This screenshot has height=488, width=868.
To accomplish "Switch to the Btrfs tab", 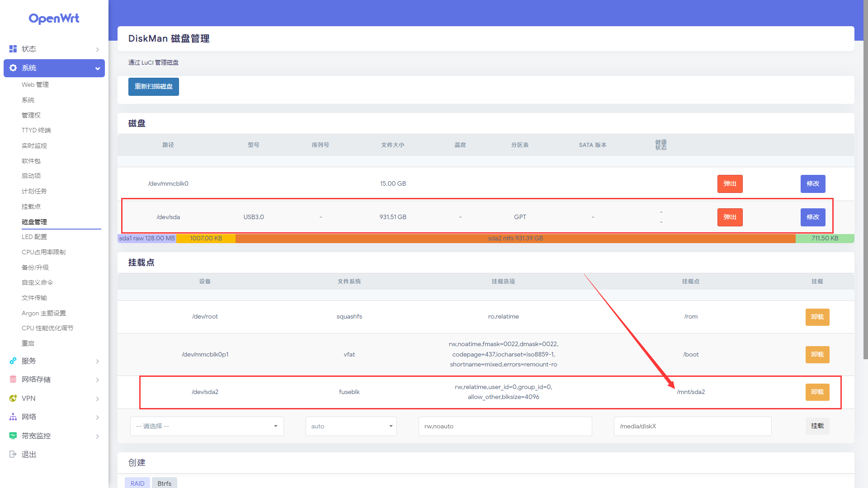I will (x=165, y=483).
